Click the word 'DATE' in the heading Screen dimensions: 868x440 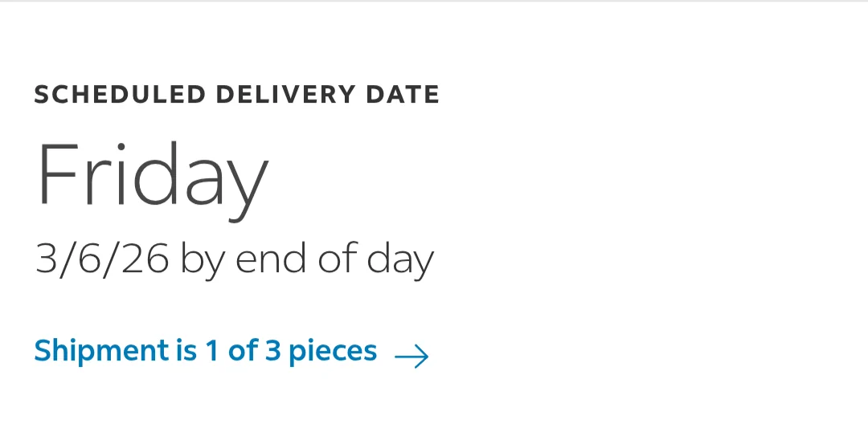pos(403,95)
